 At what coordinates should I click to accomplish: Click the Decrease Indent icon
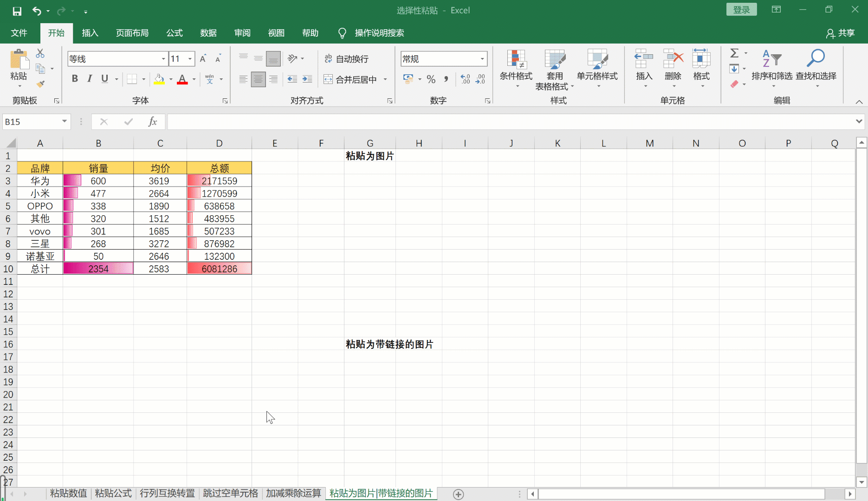292,79
